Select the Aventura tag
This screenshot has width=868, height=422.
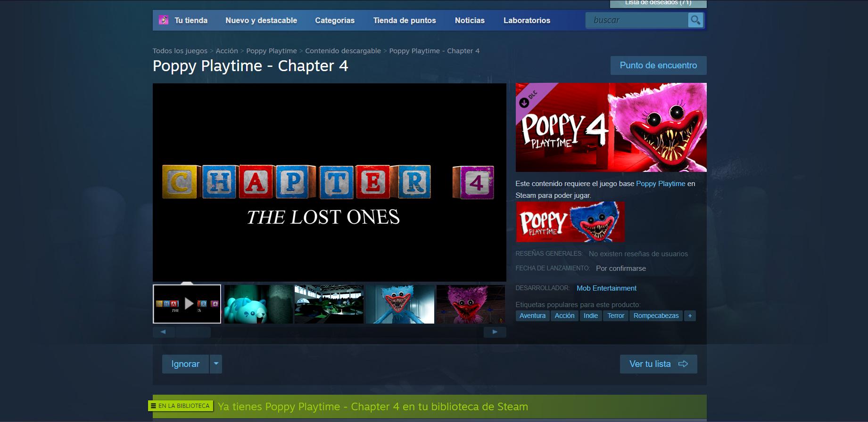point(532,316)
